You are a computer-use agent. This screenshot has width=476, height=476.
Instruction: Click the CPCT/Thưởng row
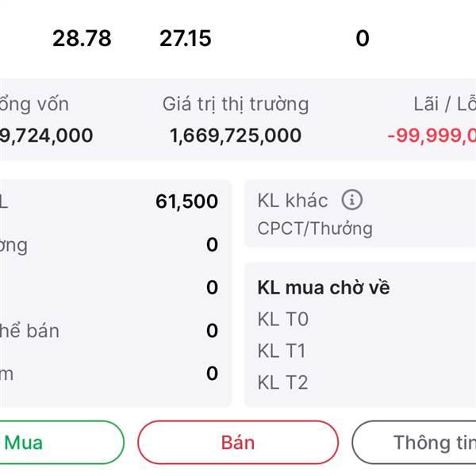click(x=315, y=228)
